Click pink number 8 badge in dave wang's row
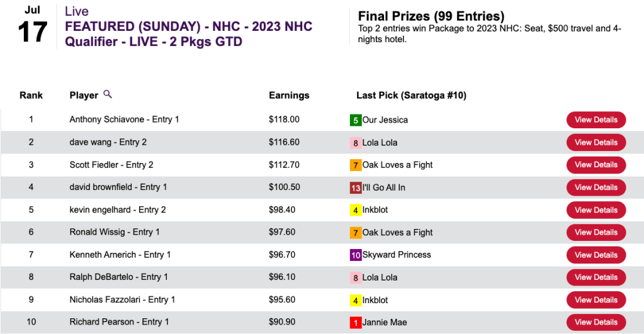 (x=356, y=143)
